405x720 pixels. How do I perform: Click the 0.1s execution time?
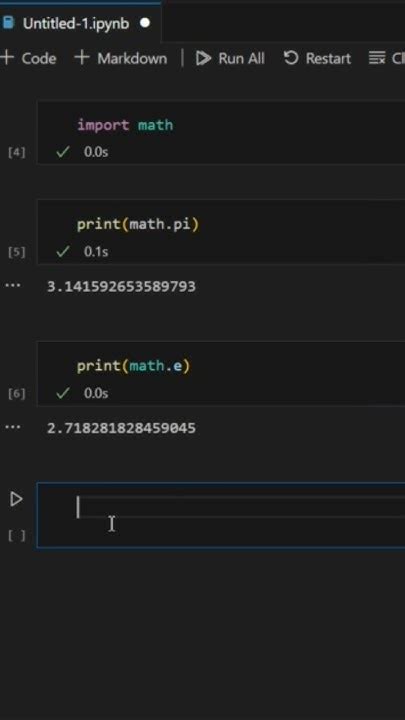pos(96,252)
